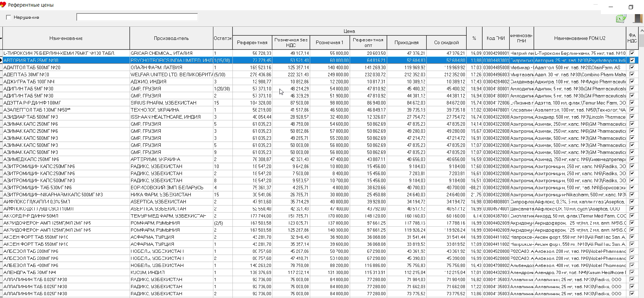
Task: Click the Цена group header
Action: pyautogui.click(x=349, y=31)
